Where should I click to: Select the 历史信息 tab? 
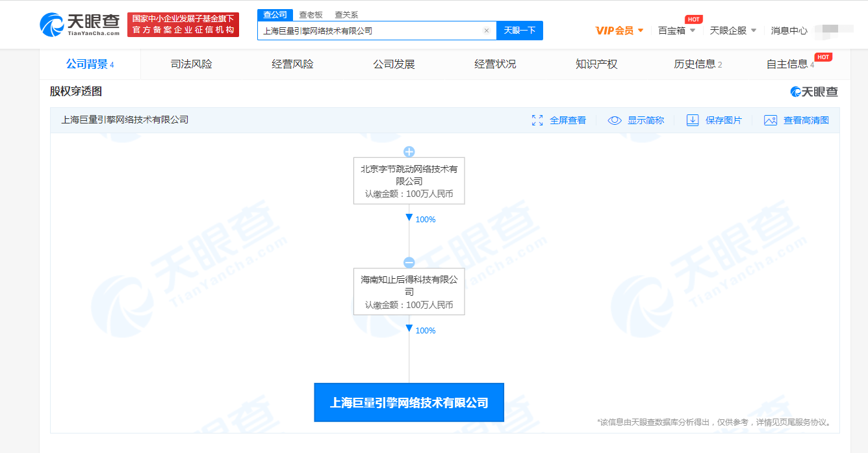tap(698, 64)
